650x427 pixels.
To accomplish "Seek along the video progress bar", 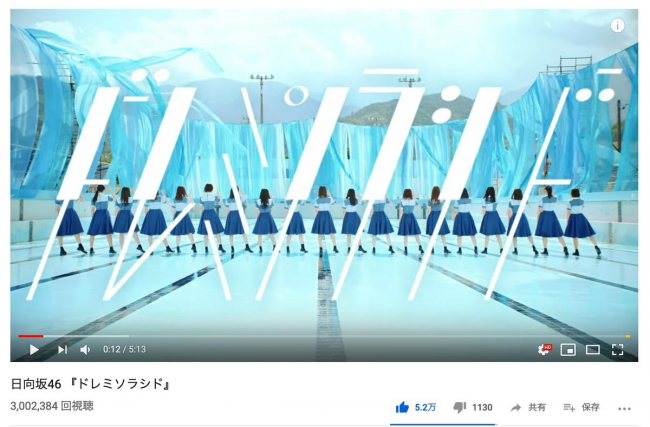I will (324, 336).
